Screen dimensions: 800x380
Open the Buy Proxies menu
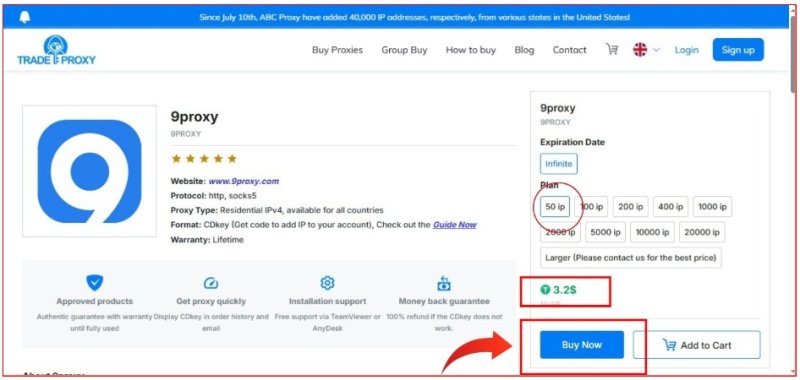[337, 50]
